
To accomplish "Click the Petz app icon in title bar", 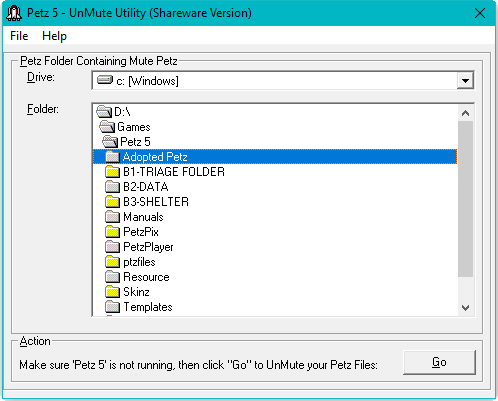I will [x=14, y=13].
